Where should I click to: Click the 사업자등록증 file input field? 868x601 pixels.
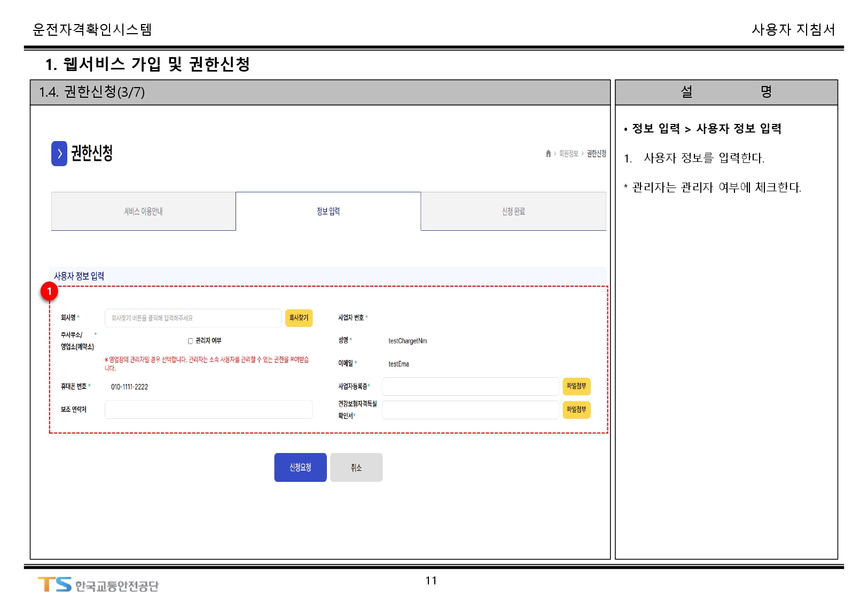pyautogui.click(x=470, y=386)
